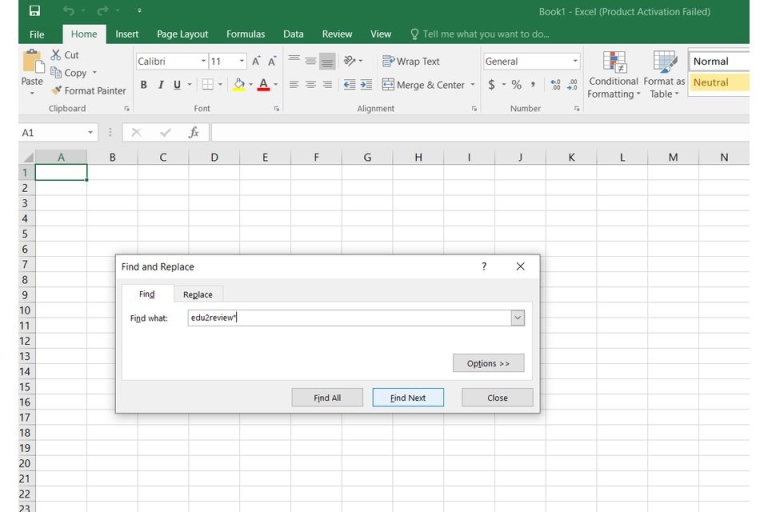Click the Borders icon
768x512 pixels.
(x=208, y=85)
